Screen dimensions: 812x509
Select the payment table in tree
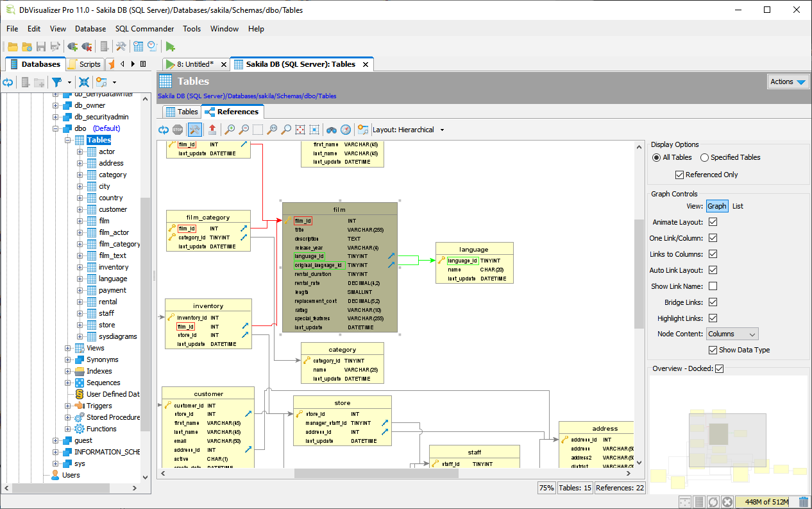pos(112,290)
